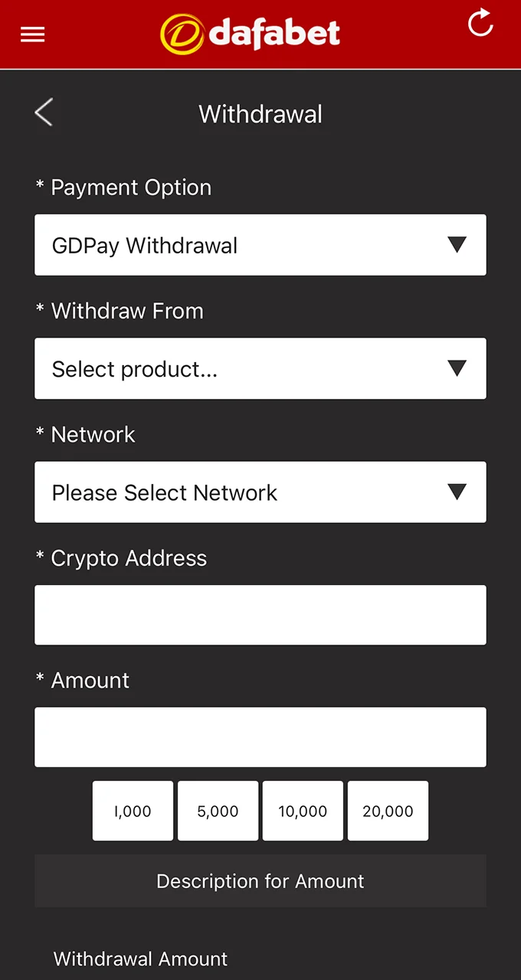This screenshot has height=980, width=521.
Task: Click the Withdrawal Amount description text
Action: (x=140, y=959)
